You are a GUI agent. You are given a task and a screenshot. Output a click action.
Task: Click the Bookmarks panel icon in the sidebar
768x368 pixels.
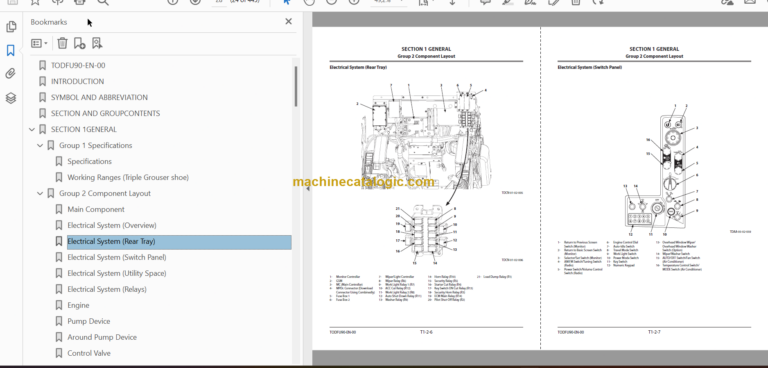(11, 50)
